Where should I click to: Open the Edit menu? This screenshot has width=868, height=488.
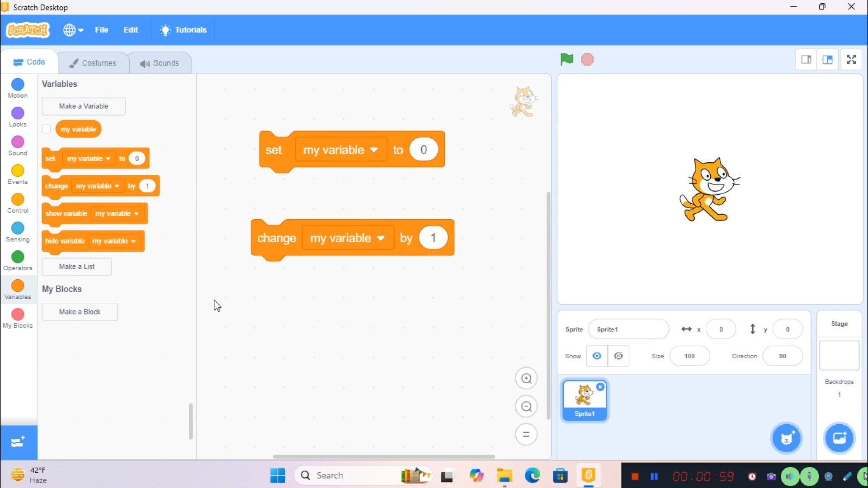(x=131, y=30)
